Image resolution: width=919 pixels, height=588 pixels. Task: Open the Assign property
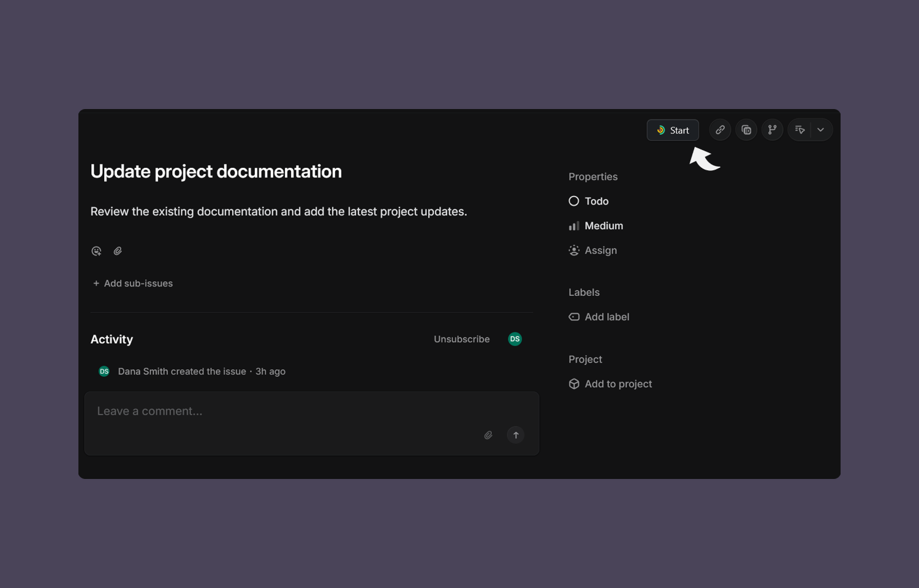point(593,250)
